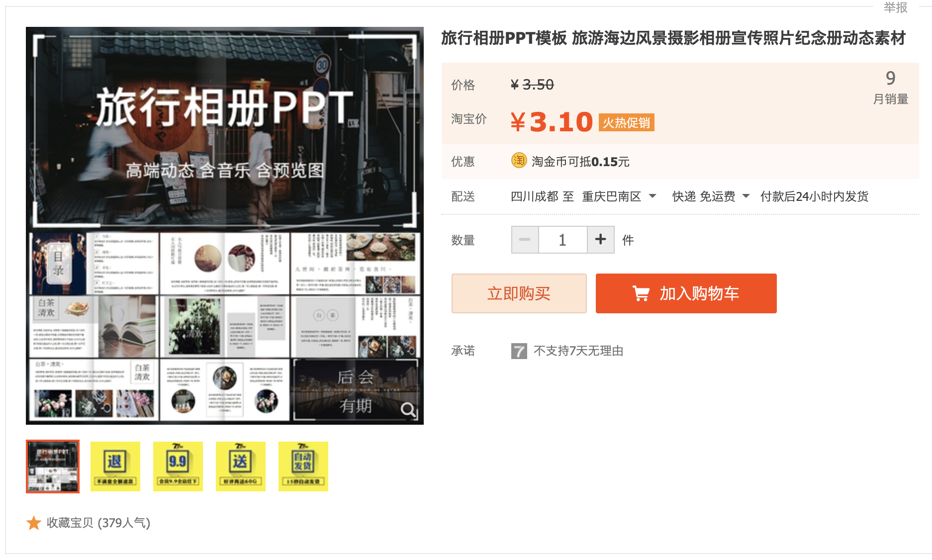932x560 pixels.
Task: Select the 退 refund guarantee thumbnail
Action: (x=115, y=466)
